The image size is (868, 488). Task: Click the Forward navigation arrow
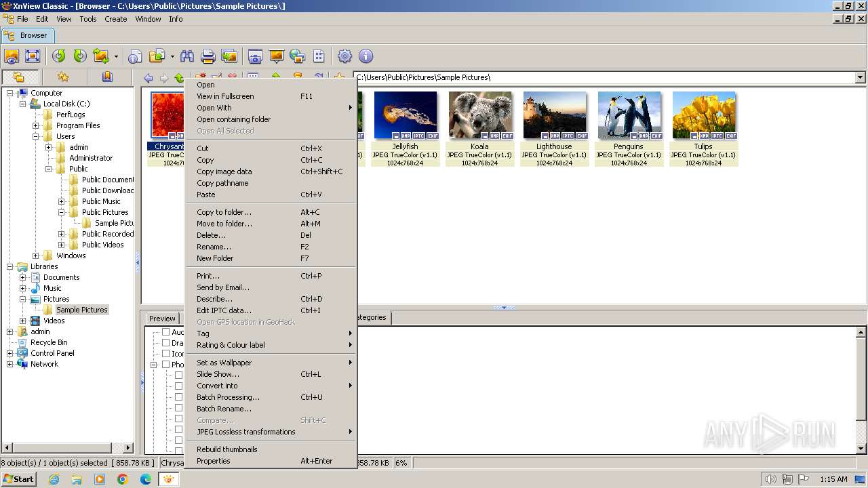point(163,78)
